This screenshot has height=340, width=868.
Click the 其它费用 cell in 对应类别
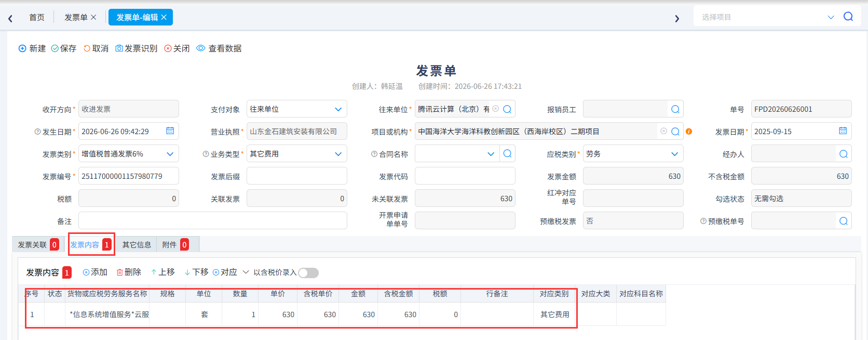[555, 315]
